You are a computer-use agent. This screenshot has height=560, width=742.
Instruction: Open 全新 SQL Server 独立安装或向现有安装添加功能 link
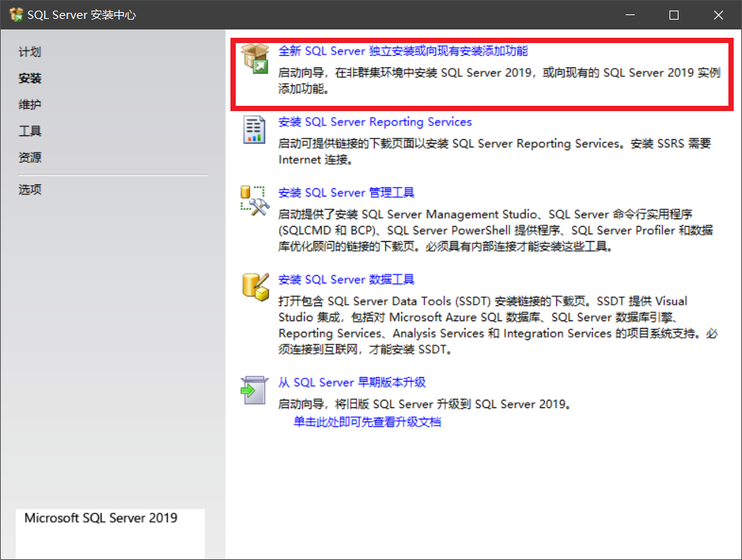(403, 51)
